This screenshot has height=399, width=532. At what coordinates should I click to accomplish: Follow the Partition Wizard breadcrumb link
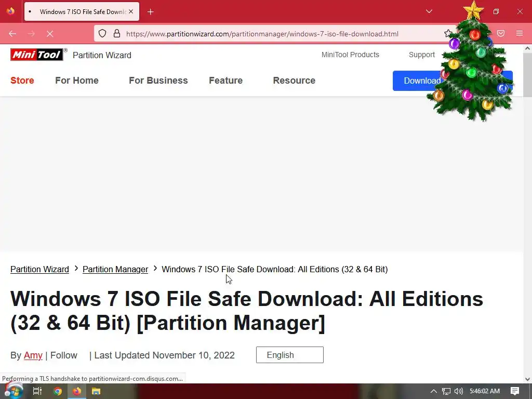[39, 269]
